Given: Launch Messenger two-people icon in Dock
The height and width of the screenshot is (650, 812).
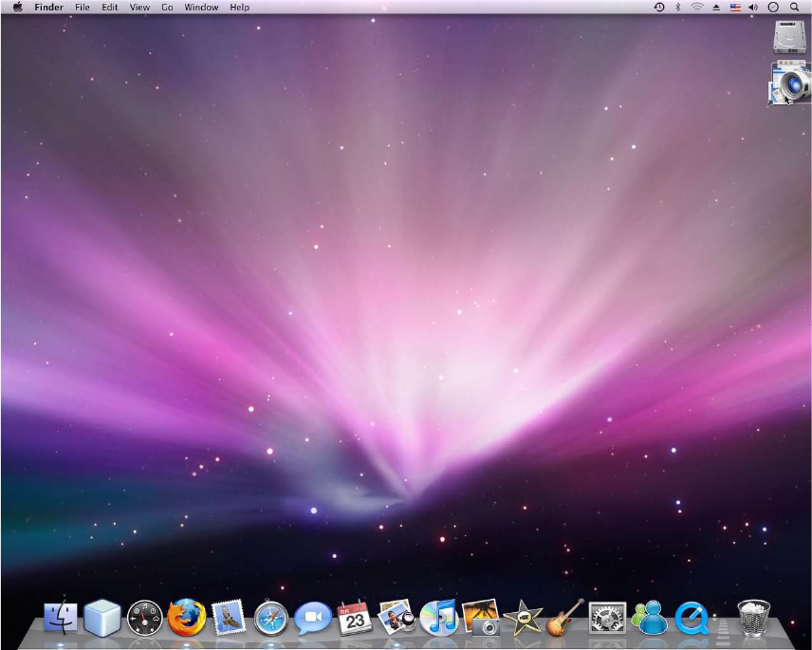Looking at the screenshot, I should tap(650, 618).
